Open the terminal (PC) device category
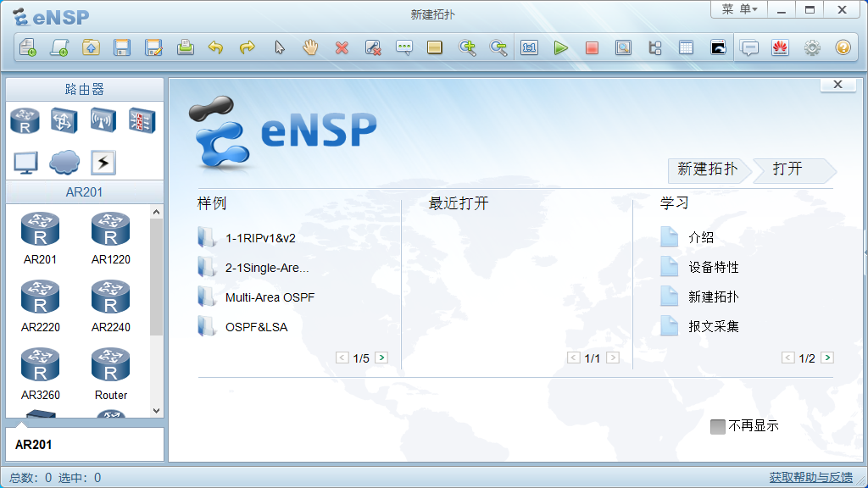 click(x=25, y=161)
